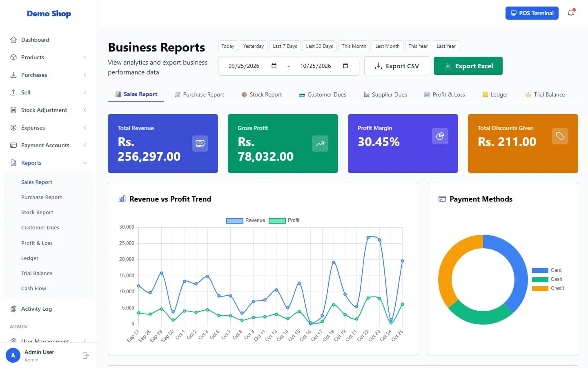
Task: Click the POS Terminal button
Action: [532, 13]
